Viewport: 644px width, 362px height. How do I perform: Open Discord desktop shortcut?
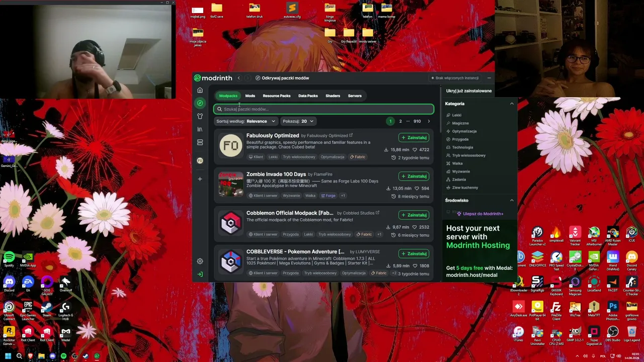pyautogui.click(x=9, y=284)
